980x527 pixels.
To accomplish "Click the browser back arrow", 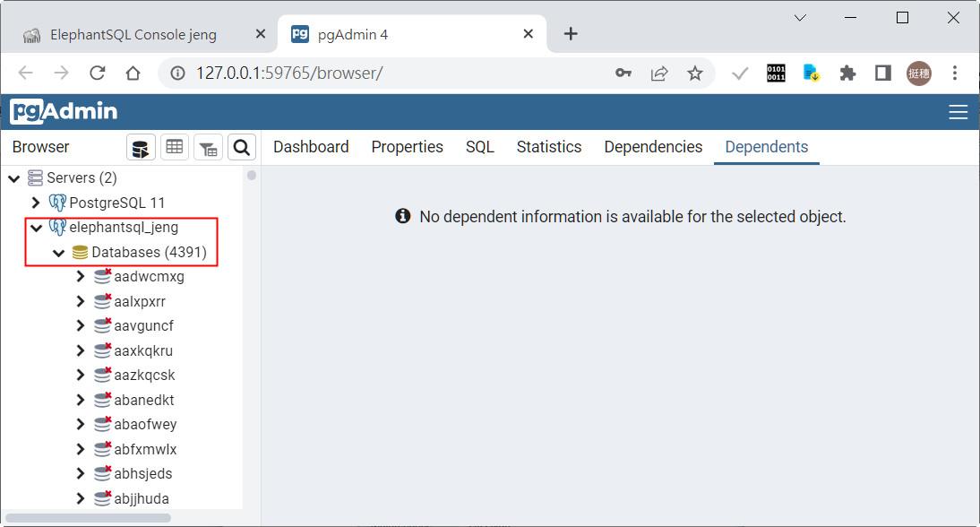I will (x=26, y=73).
